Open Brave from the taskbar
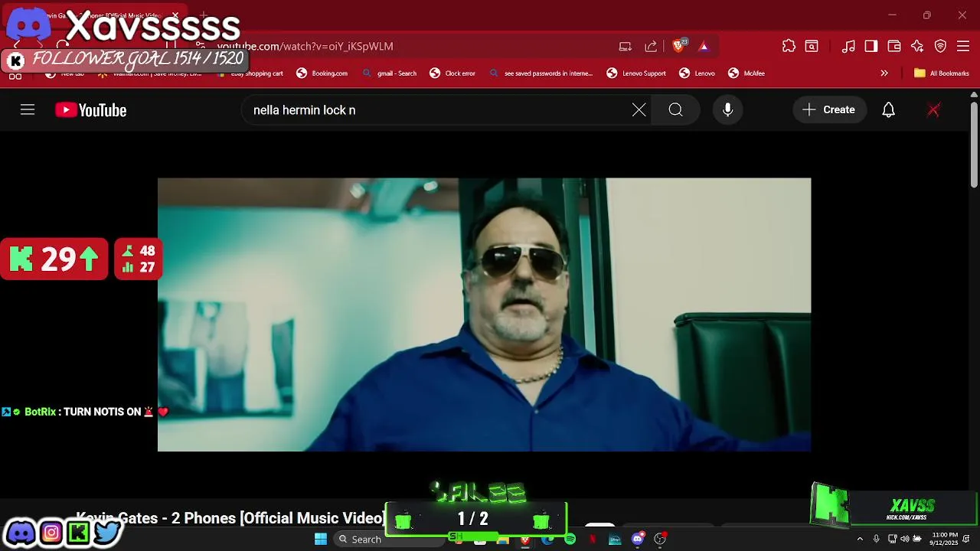This screenshot has height=551, width=980. coord(524,540)
